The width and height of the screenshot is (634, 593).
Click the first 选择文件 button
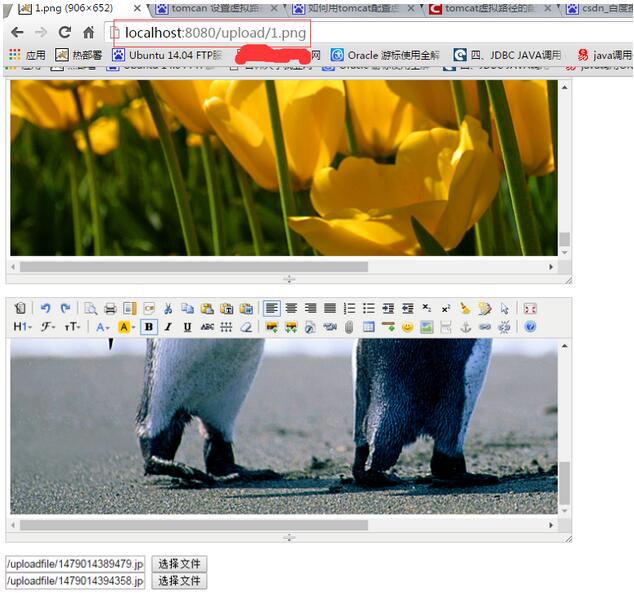point(179,564)
